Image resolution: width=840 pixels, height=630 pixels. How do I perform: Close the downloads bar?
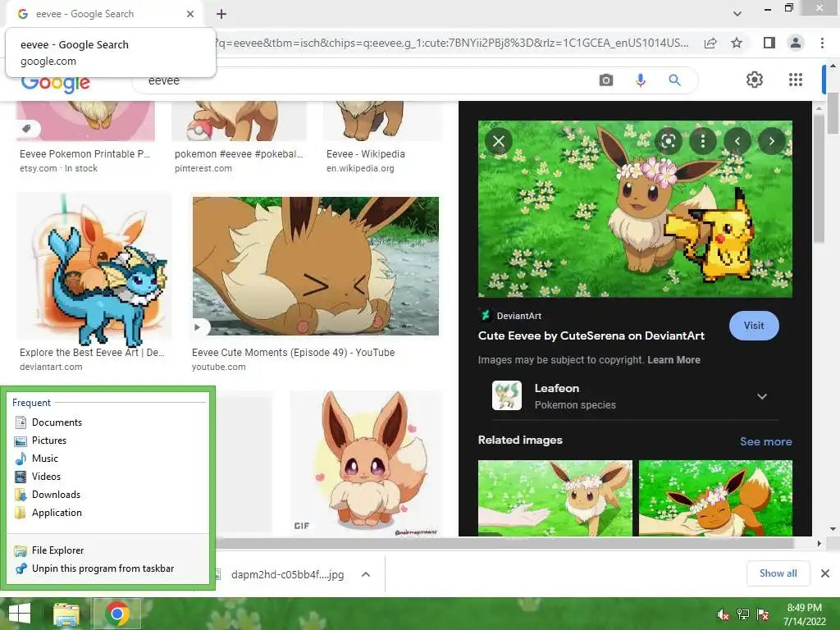click(x=825, y=573)
